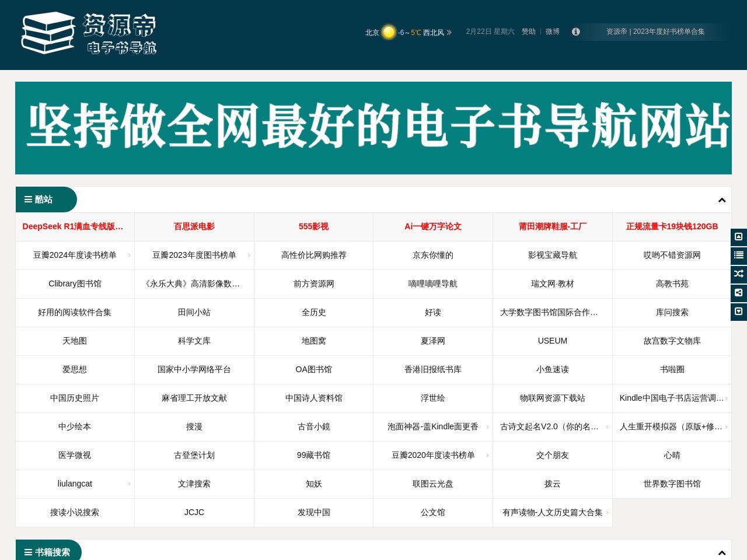Open 搜读小说搜索
The width and height of the screenshot is (747, 560).
(75, 512)
